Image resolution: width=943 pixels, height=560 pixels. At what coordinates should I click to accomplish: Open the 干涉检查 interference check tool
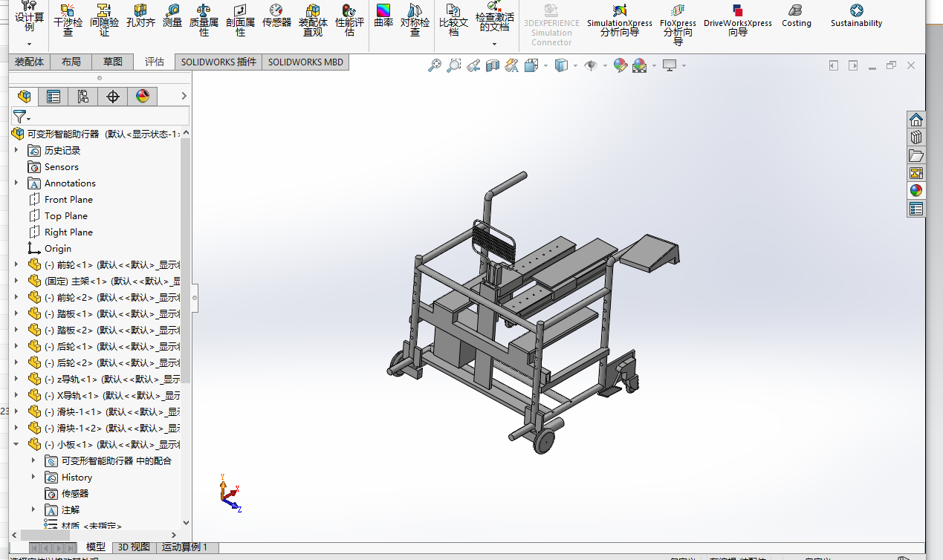click(68, 20)
